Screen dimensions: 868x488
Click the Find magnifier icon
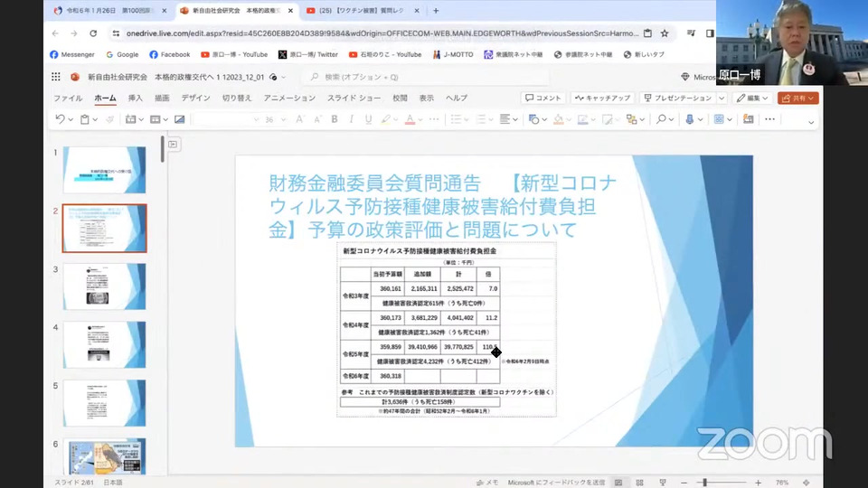coord(661,119)
